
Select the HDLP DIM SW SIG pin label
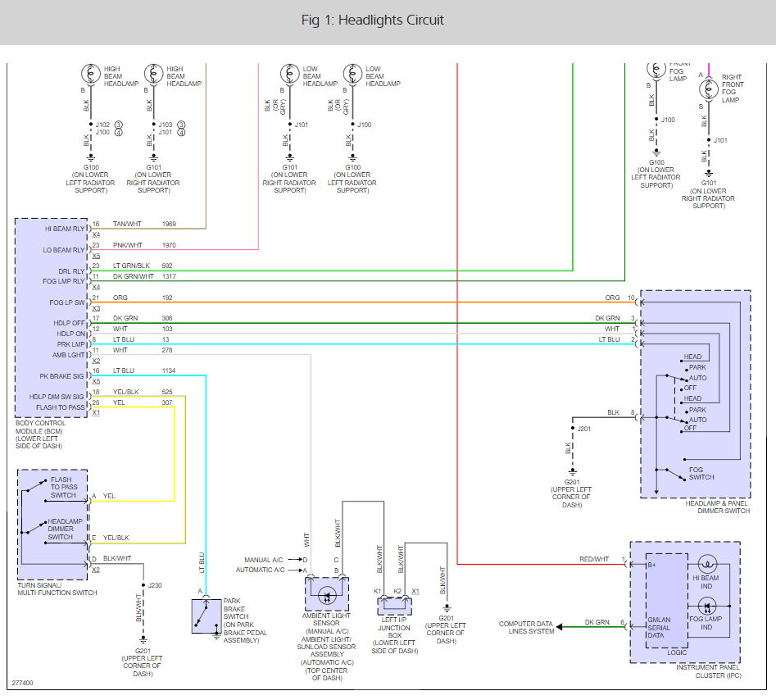(x=57, y=397)
